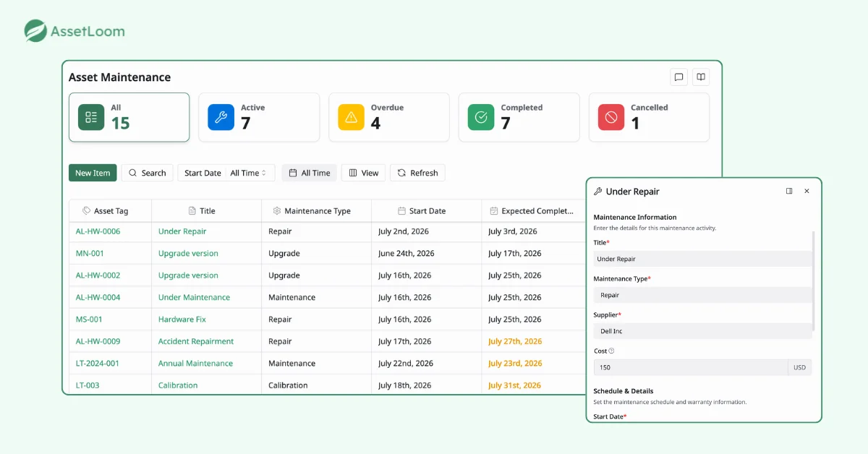Viewport: 868px width, 454px height.
Task: Click the panel's vertical scrollbar
Action: tap(814, 282)
